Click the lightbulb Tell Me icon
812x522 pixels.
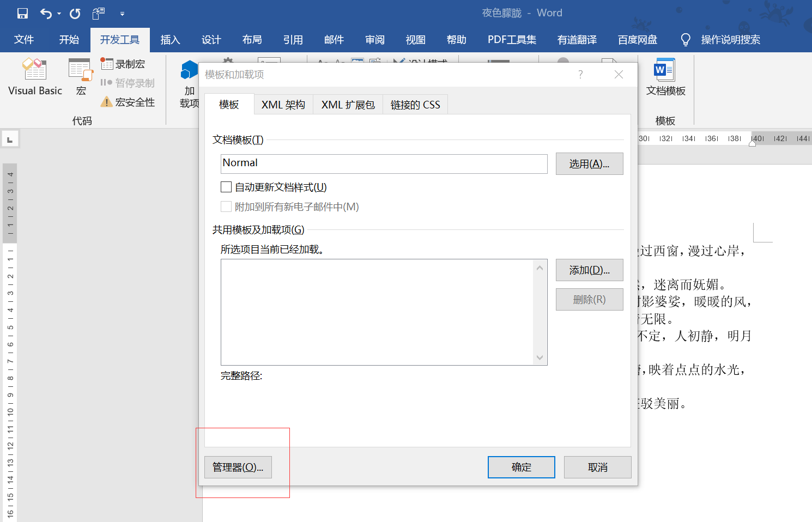[686, 40]
